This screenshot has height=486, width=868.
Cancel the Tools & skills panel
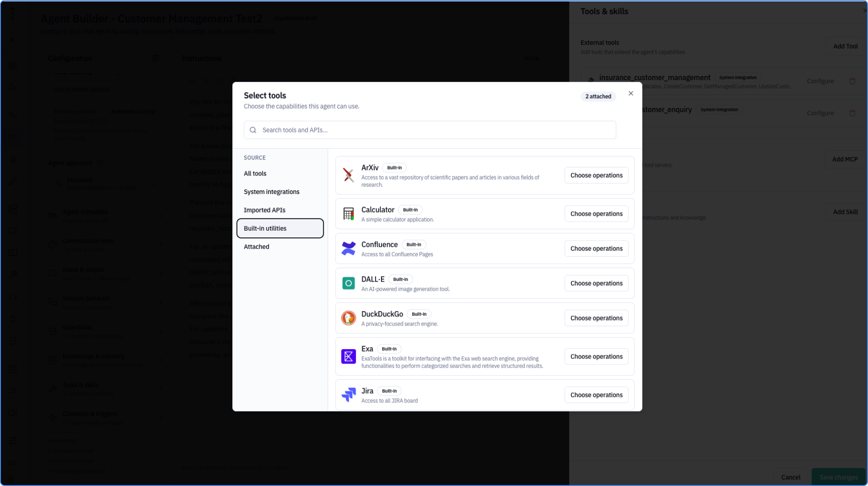click(x=791, y=477)
